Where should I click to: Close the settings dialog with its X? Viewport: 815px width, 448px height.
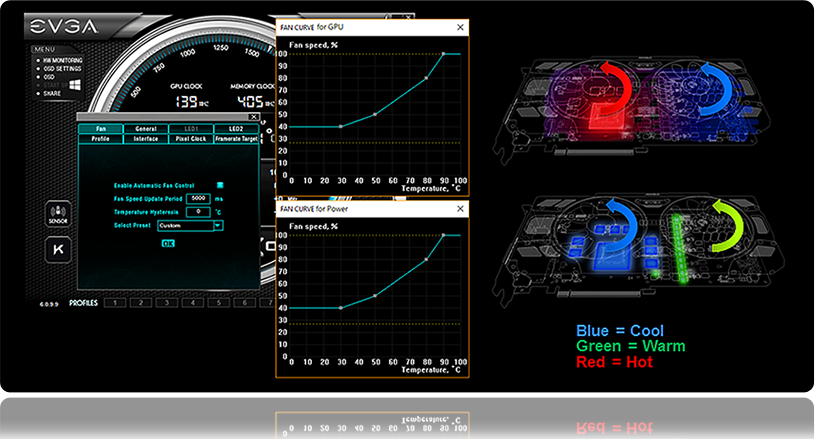tap(254, 117)
